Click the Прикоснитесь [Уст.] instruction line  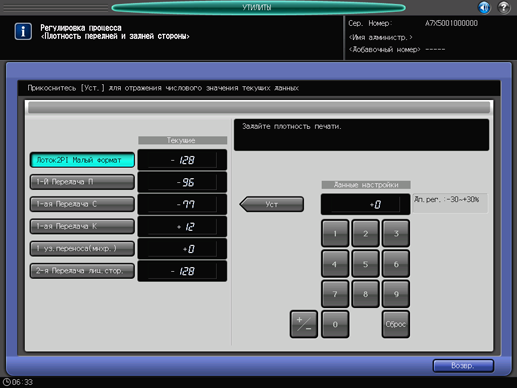[x=163, y=88]
